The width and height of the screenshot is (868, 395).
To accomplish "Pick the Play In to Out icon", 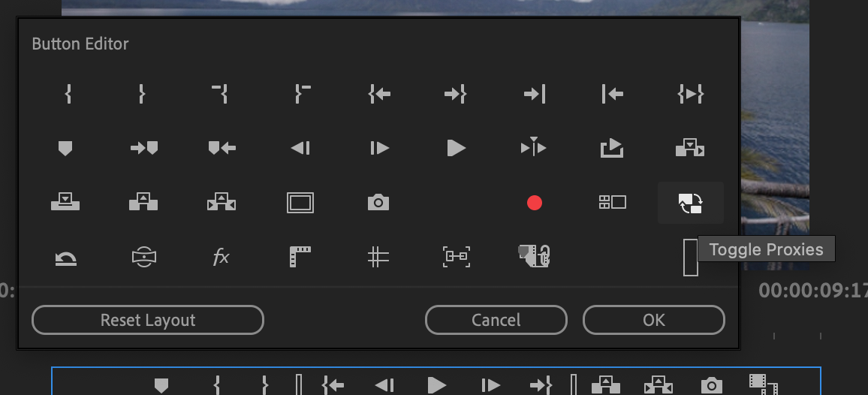I will (x=690, y=94).
